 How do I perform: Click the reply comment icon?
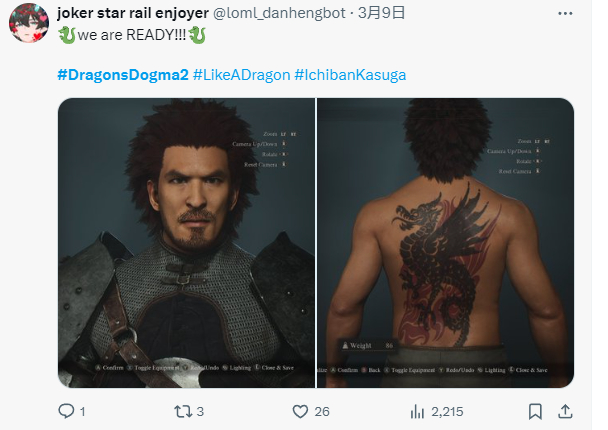pyautogui.click(x=67, y=411)
